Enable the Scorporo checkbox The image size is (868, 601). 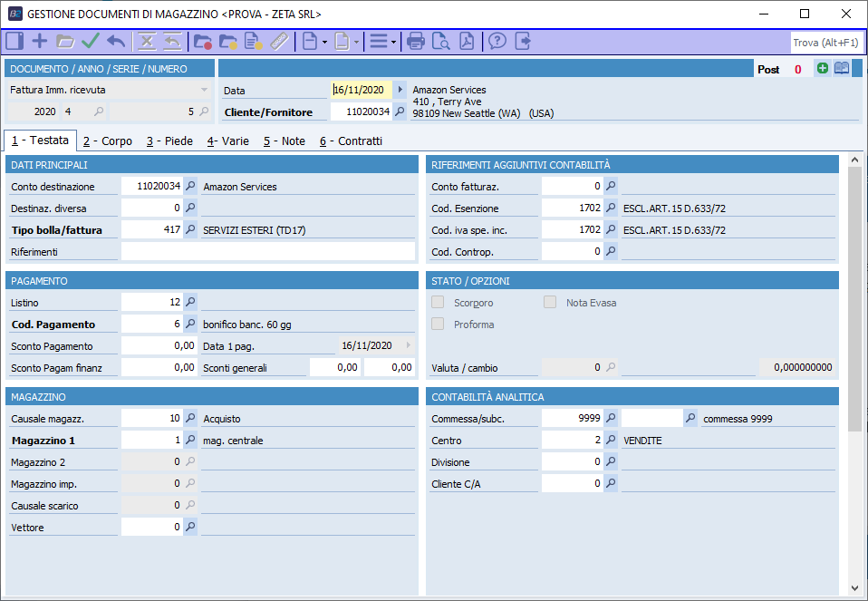coord(438,303)
